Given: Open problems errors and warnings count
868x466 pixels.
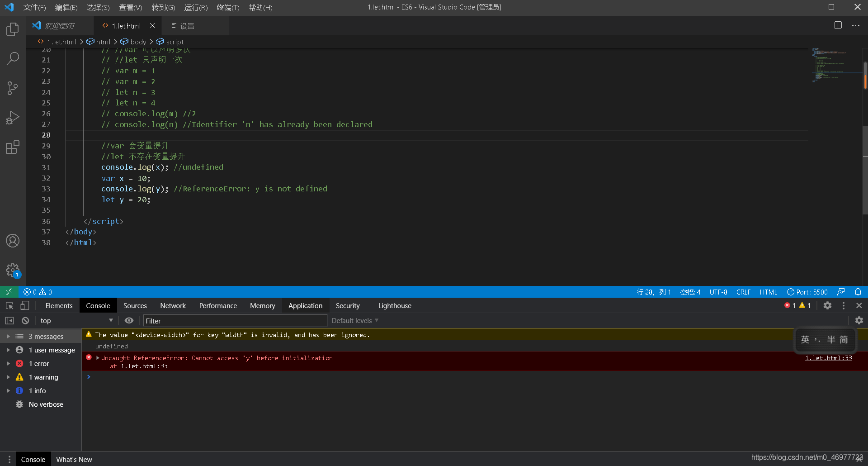Looking at the screenshot, I should (38, 292).
